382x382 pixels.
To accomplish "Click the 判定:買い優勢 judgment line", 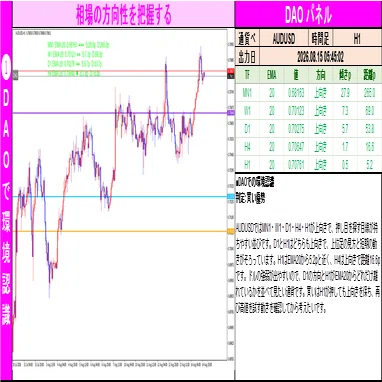I will point(250,199).
